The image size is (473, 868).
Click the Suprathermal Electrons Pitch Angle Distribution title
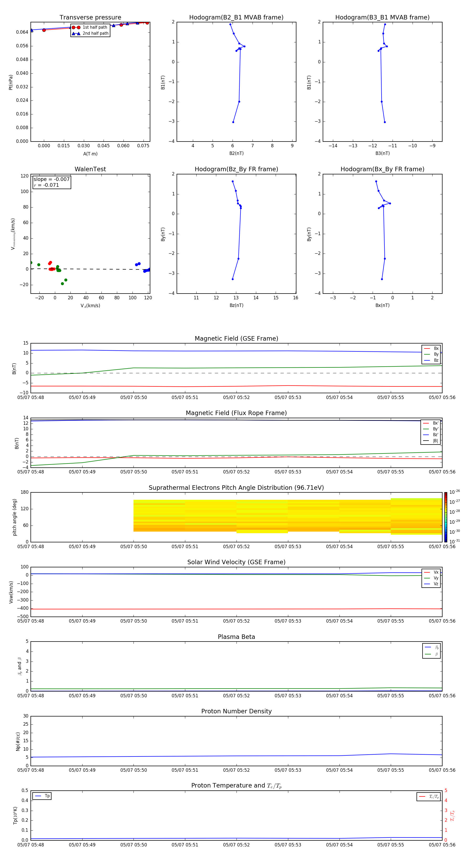point(236,488)
